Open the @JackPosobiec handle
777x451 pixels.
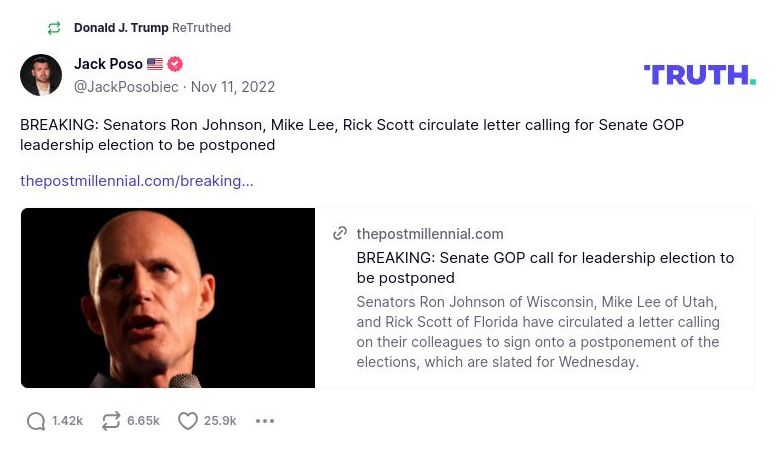tap(126, 87)
